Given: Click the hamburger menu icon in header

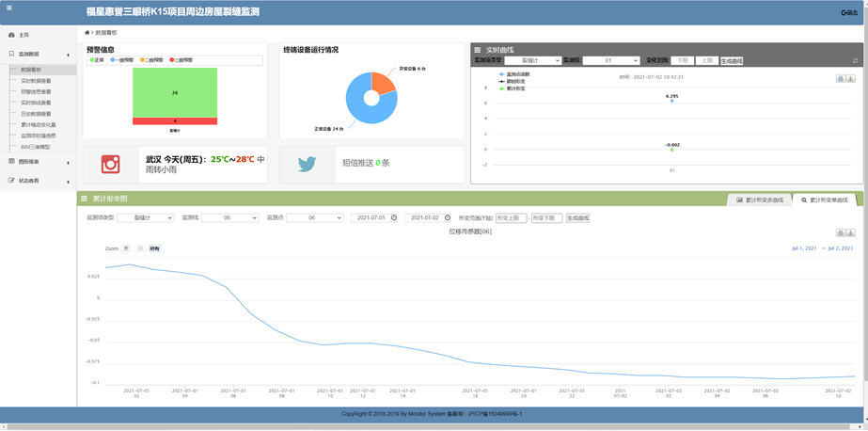Looking at the screenshot, I should [9, 8].
